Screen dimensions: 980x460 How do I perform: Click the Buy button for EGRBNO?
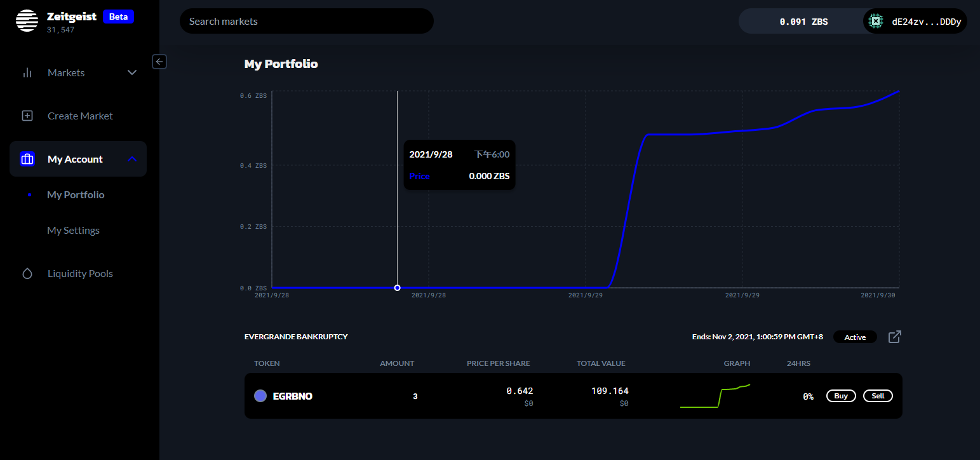coord(841,396)
